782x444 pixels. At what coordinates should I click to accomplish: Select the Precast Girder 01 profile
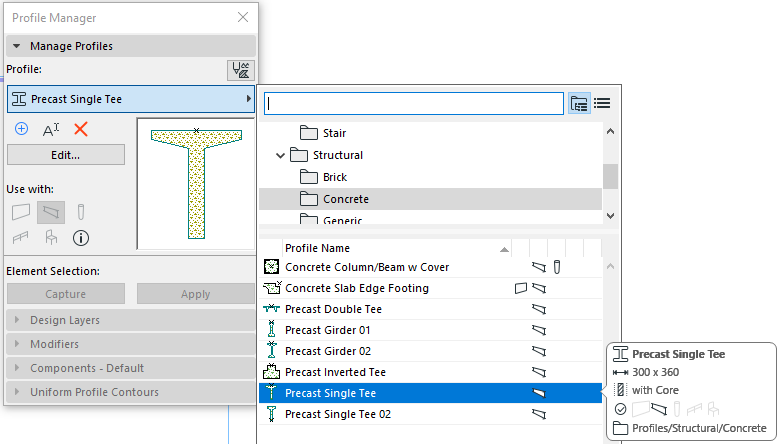pos(431,330)
